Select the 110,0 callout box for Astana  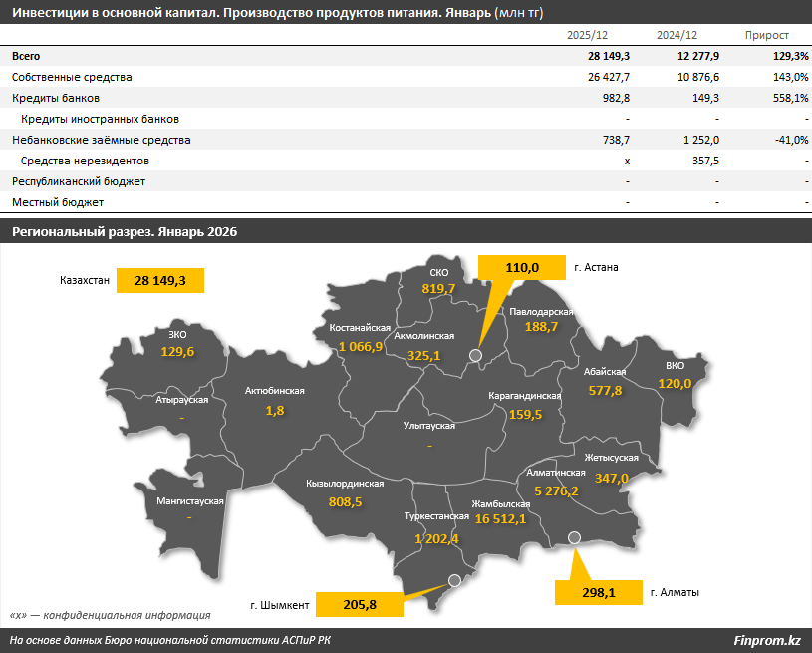click(521, 268)
